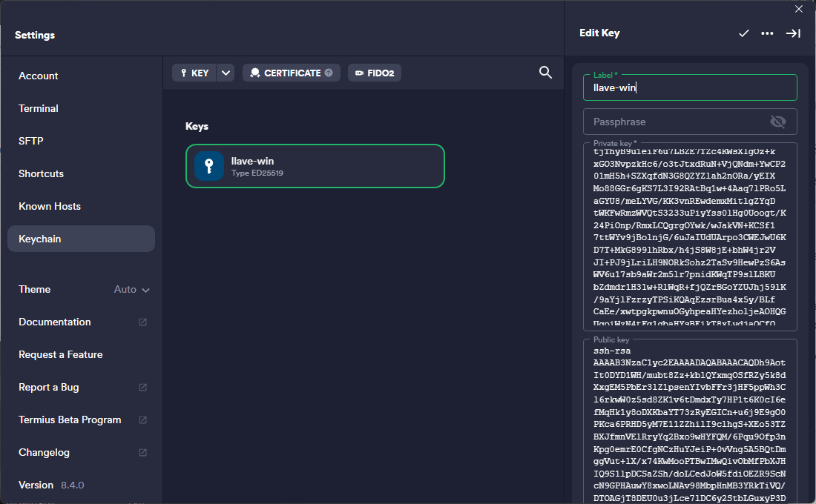
Task: Toggle passphrase visibility eye icon
Action: click(x=777, y=122)
